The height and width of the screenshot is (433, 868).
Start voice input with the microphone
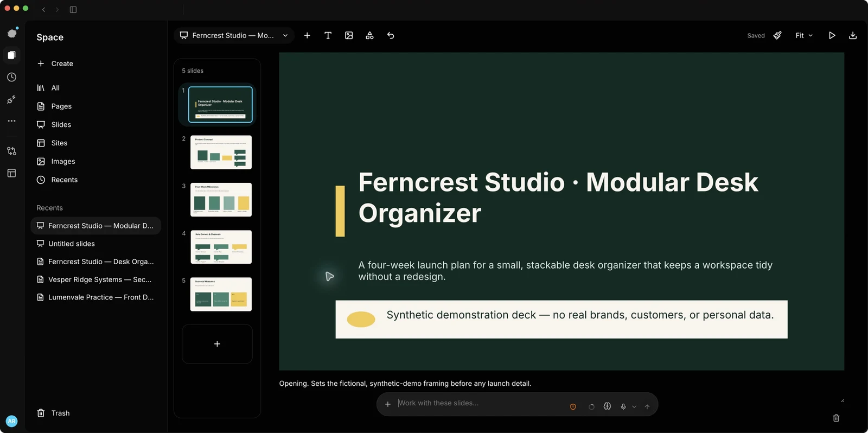623,406
